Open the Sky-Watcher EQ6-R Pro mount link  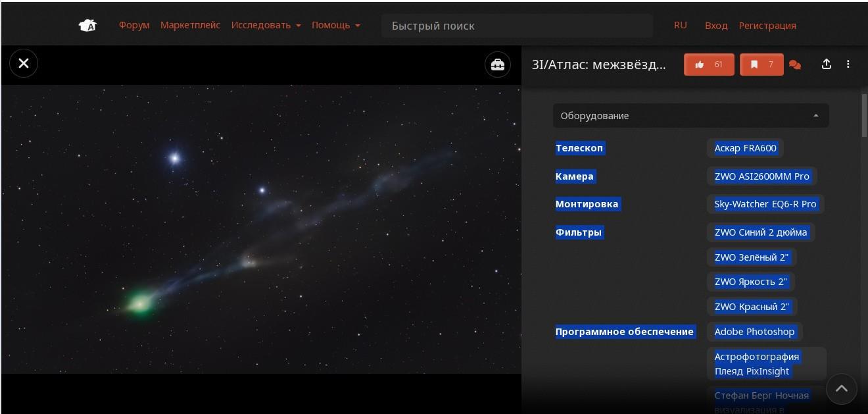coord(765,204)
